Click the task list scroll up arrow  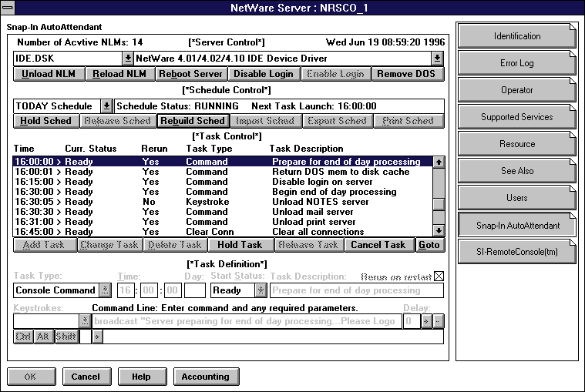pyautogui.click(x=439, y=162)
